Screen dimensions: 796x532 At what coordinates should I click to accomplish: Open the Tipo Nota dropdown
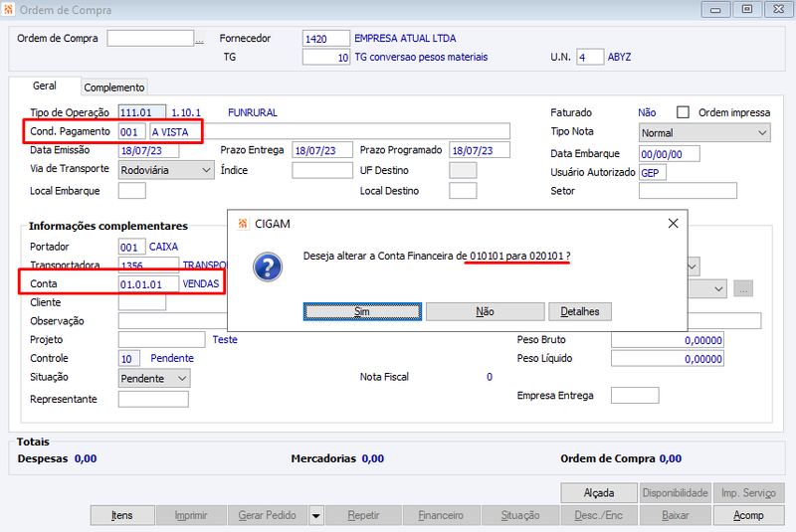tap(704, 133)
